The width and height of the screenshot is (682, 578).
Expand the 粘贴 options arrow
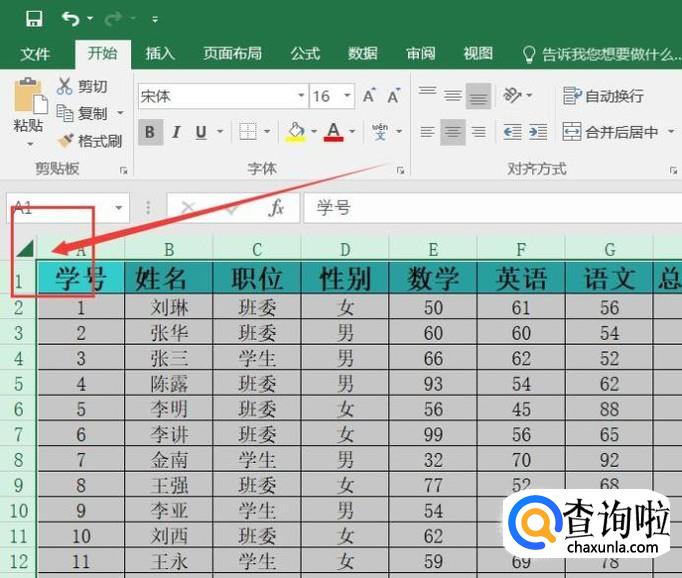tap(30, 144)
